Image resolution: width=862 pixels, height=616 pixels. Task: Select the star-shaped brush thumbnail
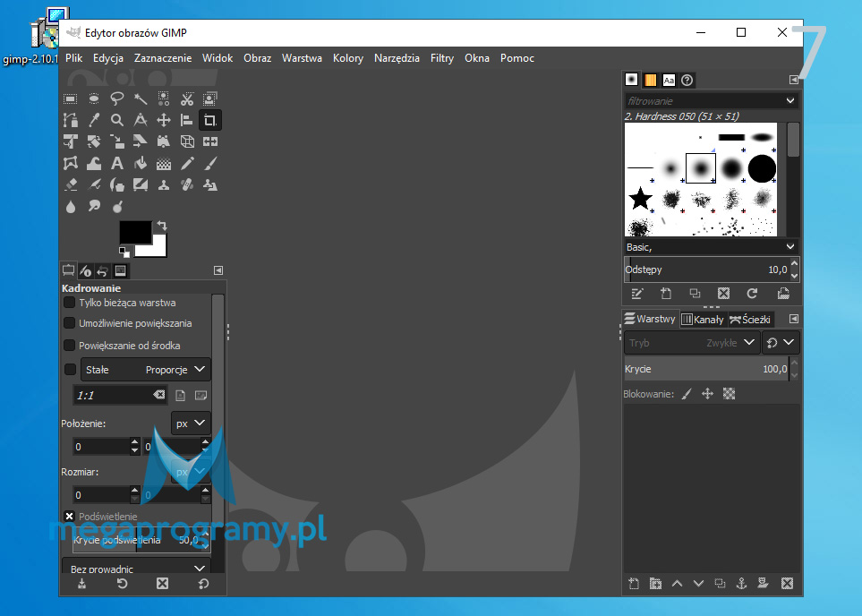[x=640, y=199]
